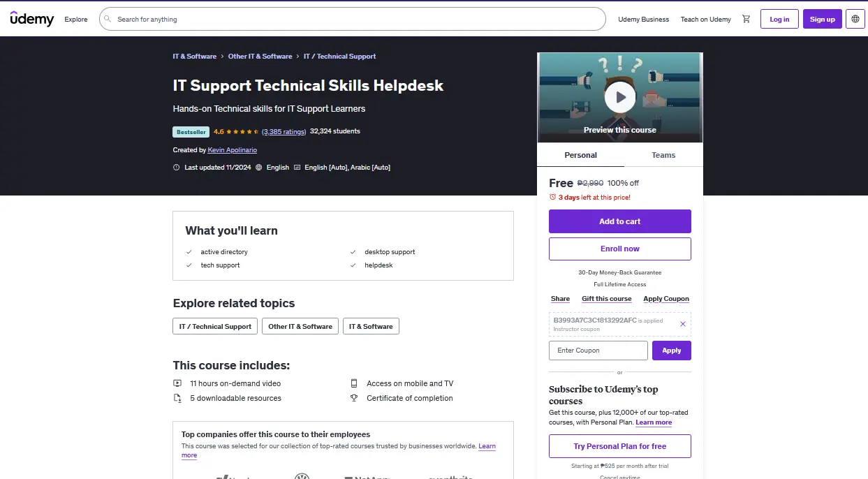The height and width of the screenshot is (479, 868).
Task: Open the 3,385 ratings link
Action: (284, 131)
